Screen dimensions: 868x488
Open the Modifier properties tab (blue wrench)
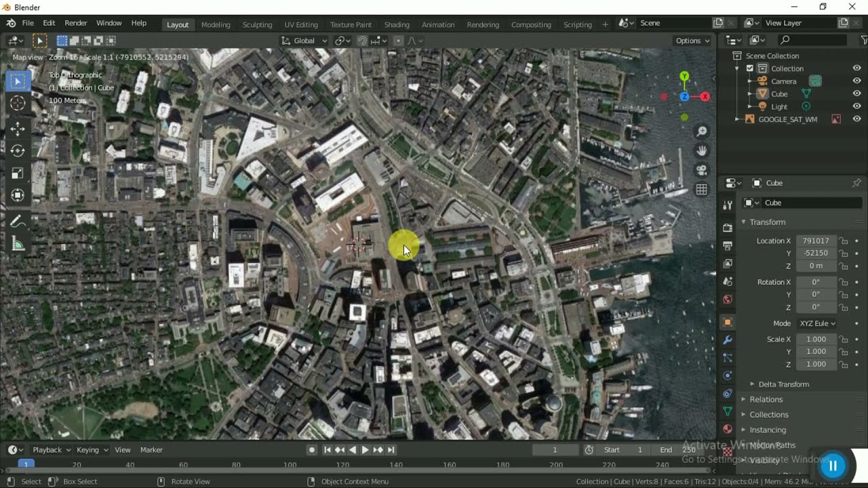click(x=728, y=340)
